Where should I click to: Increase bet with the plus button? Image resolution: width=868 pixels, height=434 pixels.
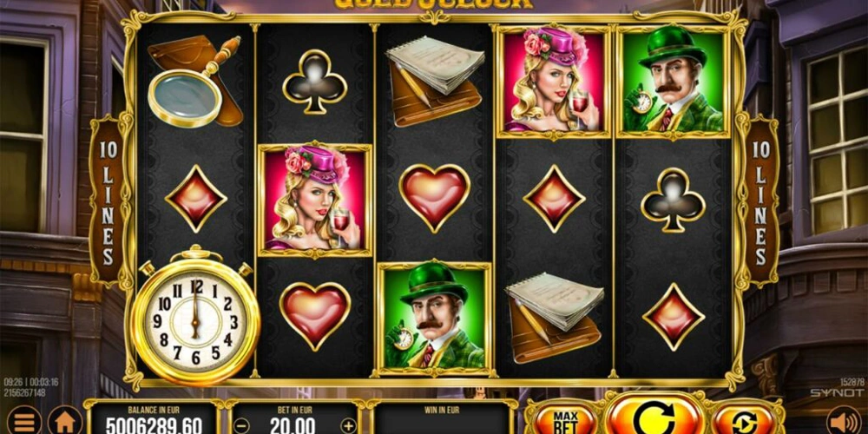(348, 425)
